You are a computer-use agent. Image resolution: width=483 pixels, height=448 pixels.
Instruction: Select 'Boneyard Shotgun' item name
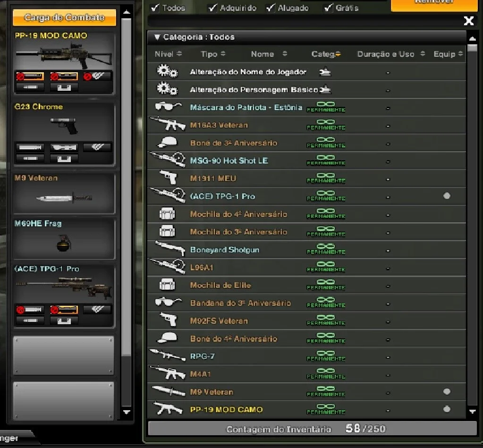(225, 250)
